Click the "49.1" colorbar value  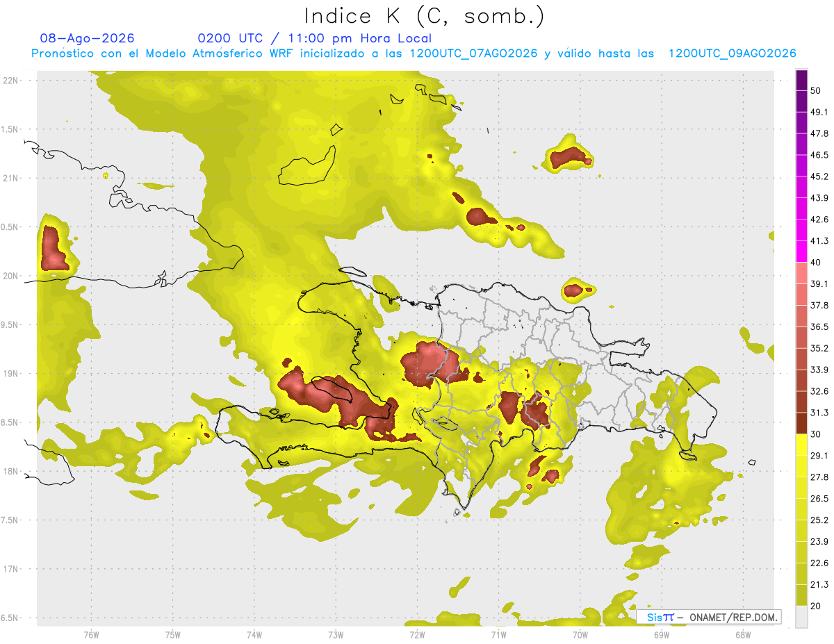[x=819, y=112]
